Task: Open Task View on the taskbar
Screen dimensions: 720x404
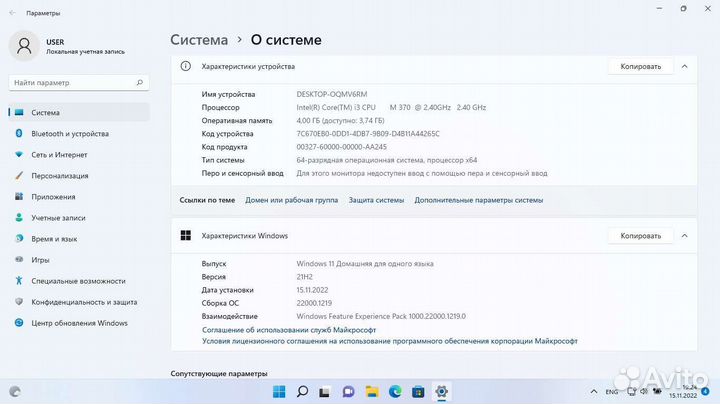Action: pos(325,392)
